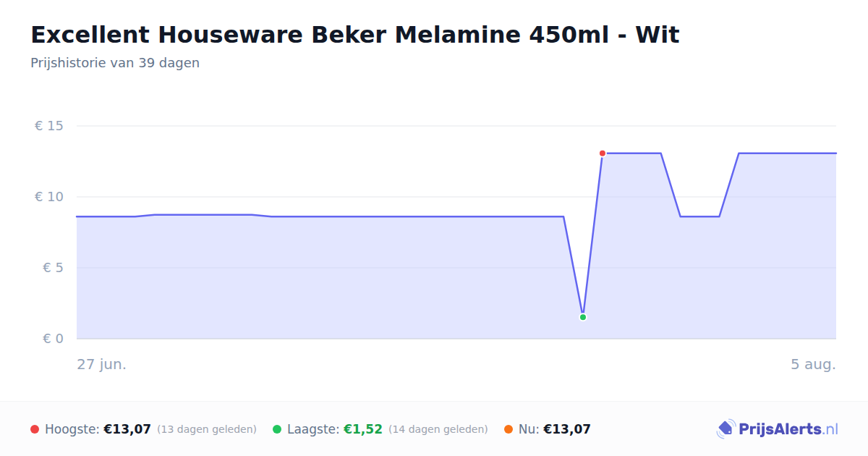Click the green lowest price dot on chart

(583, 317)
